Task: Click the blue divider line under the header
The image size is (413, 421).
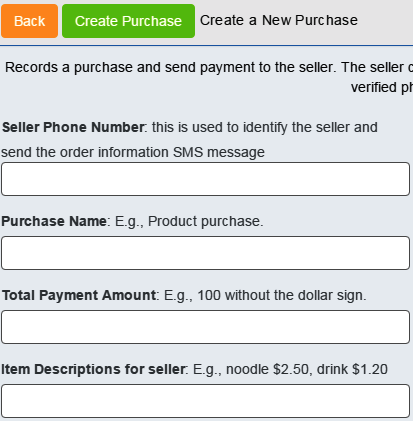Action: (x=206, y=45)
